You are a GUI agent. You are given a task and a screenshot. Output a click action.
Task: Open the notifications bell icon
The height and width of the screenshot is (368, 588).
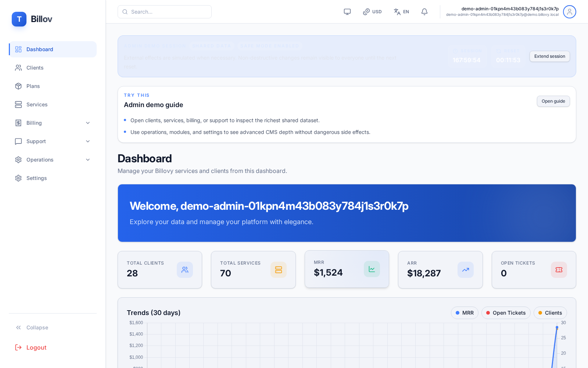click(424, 11)
